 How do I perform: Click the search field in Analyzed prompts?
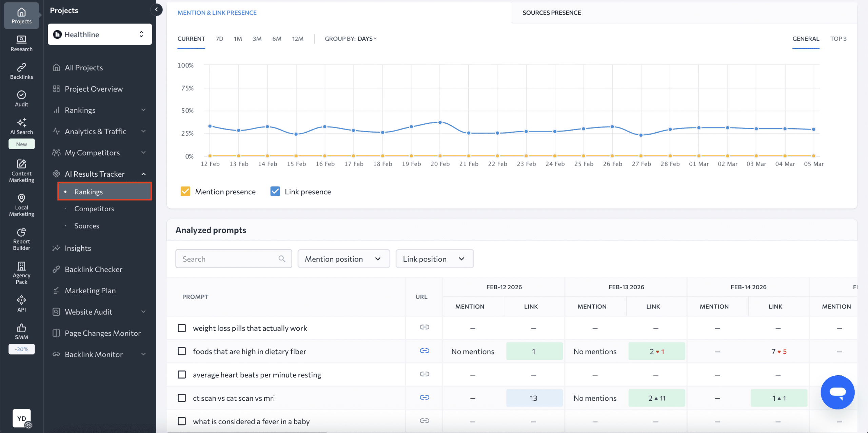233,258
